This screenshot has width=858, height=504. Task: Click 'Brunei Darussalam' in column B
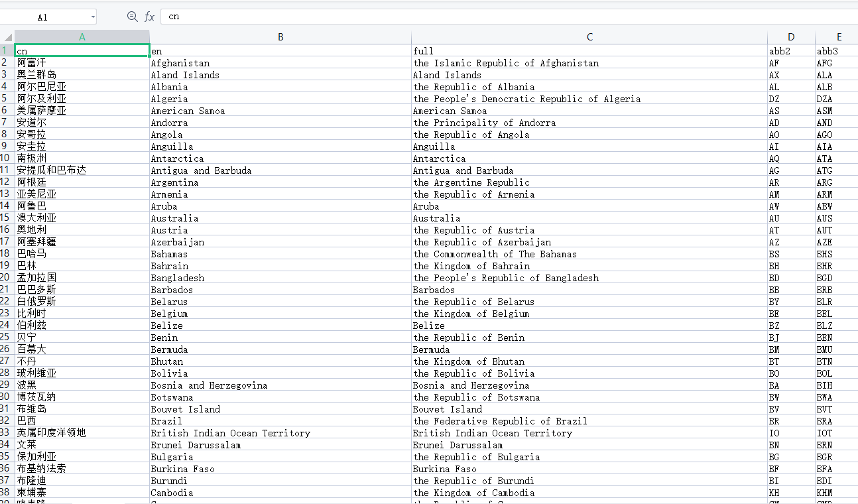(280, 445)
